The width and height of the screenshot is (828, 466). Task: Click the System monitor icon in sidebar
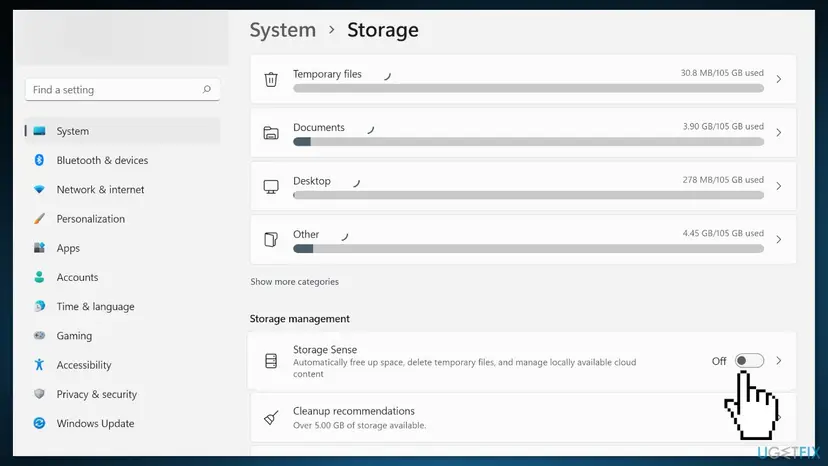pyautogui.click(x=39, y=131)
